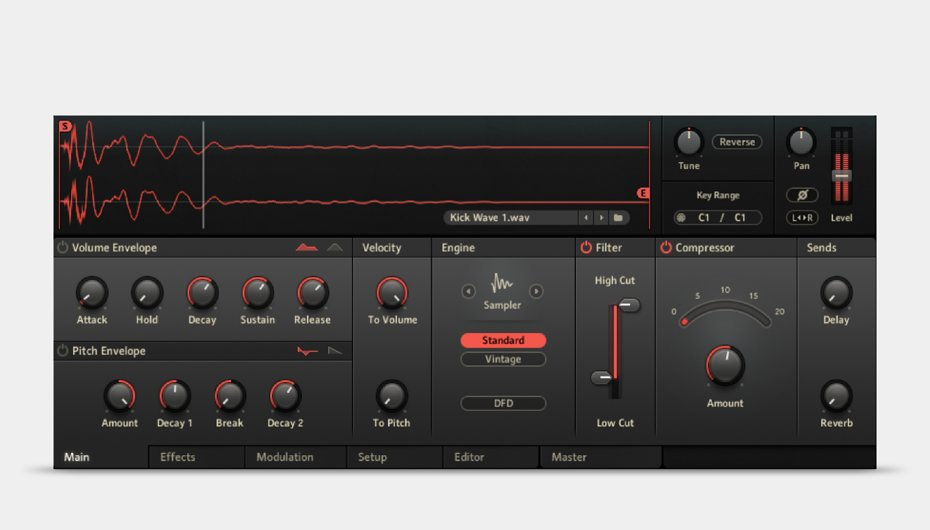Toggle the Filter power button
Screen dimensions: 930x530
point(586,248)
